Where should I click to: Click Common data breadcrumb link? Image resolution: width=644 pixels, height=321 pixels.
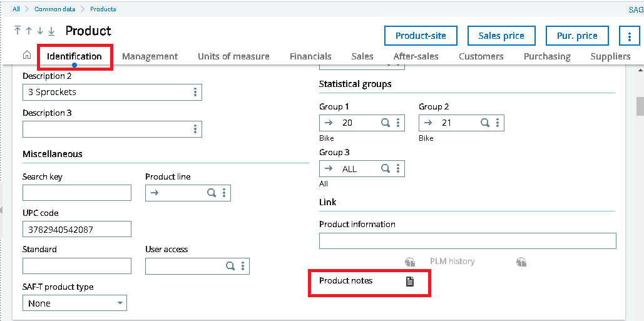point(55,9)
